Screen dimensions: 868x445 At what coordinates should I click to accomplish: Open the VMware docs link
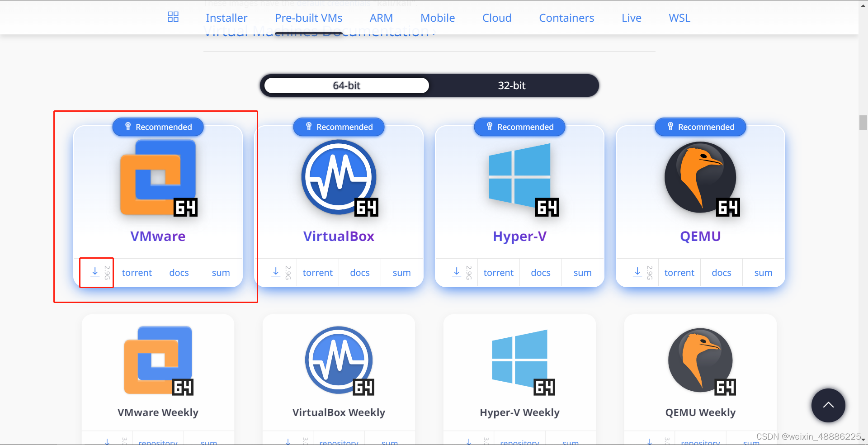tap(179, 273)
